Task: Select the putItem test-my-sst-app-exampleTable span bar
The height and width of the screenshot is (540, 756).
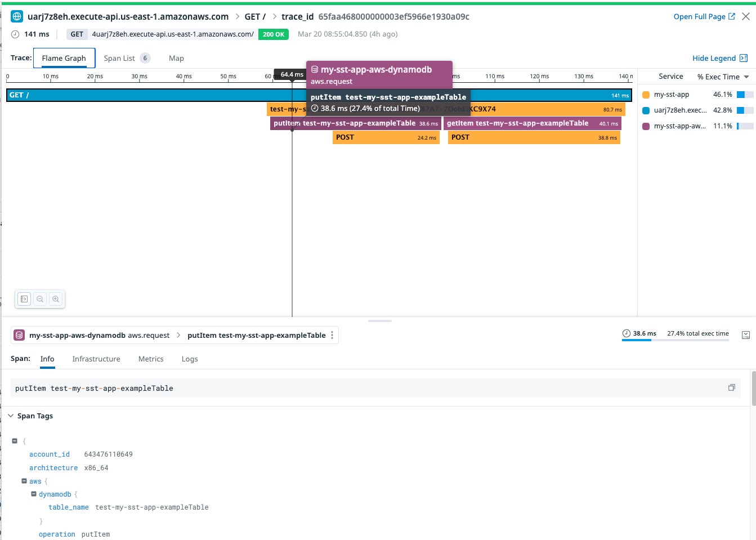Action: click(355, 123)
